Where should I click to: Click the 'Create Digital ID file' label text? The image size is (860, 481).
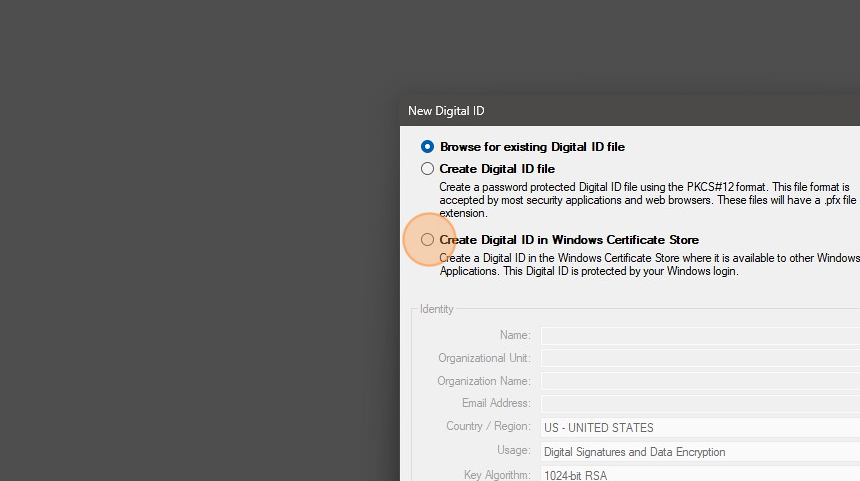497,169
